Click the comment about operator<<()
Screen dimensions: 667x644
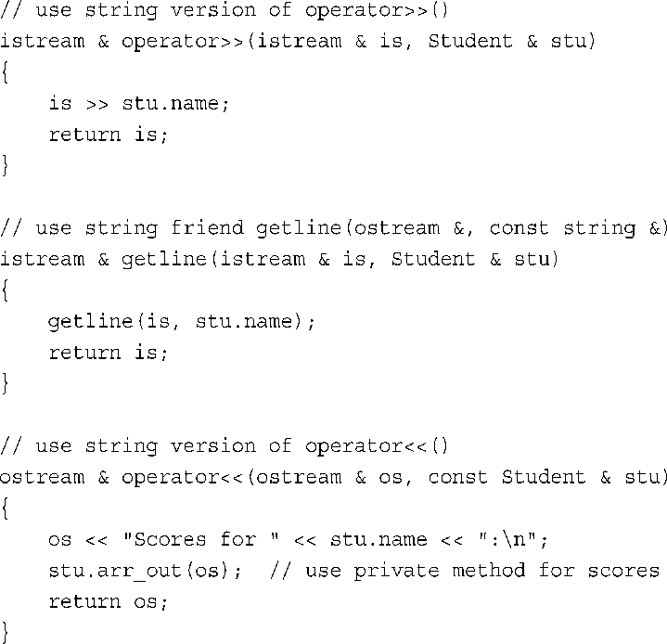point(224,446)
